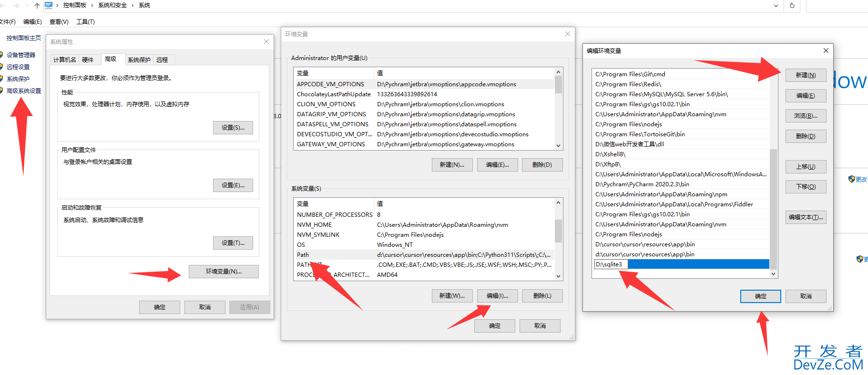Click 新建(N) in 编辑环境变量 dialog
The image size is (868, 375).
point(806,75)
